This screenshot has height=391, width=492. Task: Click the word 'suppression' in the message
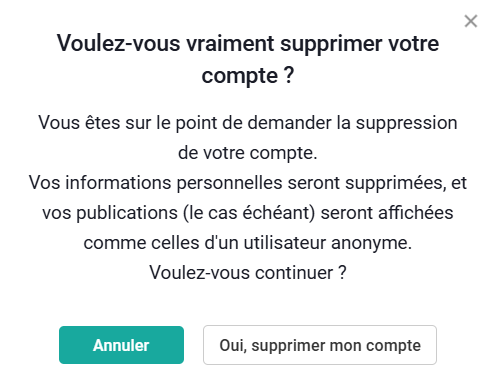406,123
